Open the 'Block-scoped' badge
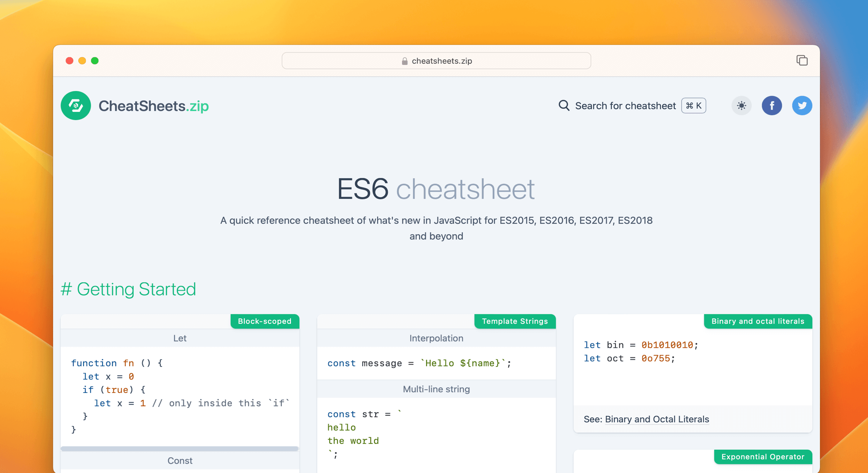The image size is (868, 473). click(x=265, y=321)
